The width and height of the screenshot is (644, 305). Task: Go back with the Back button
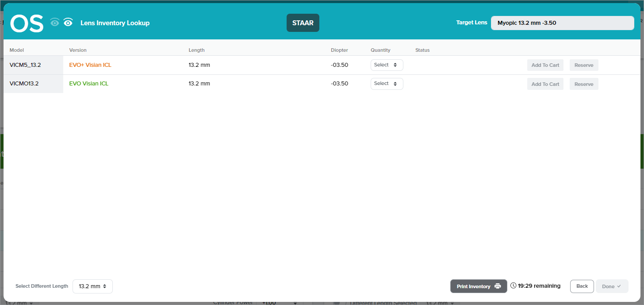[582, 286]
